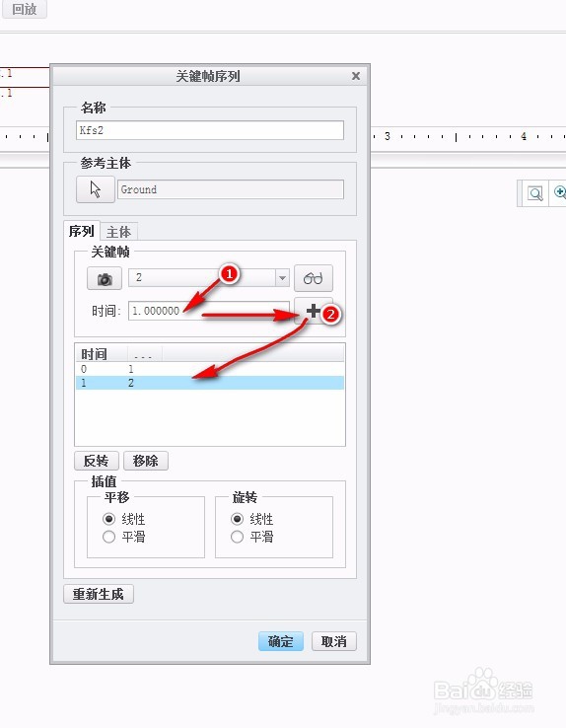The width and height of the screenshot is (566, 728).
Task: Click the timeline ruler mark labeled 4
Action: [524, 136]
